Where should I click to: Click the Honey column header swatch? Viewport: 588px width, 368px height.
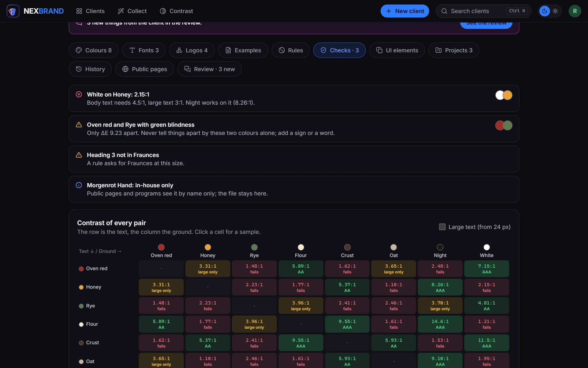tap(208, 247)
